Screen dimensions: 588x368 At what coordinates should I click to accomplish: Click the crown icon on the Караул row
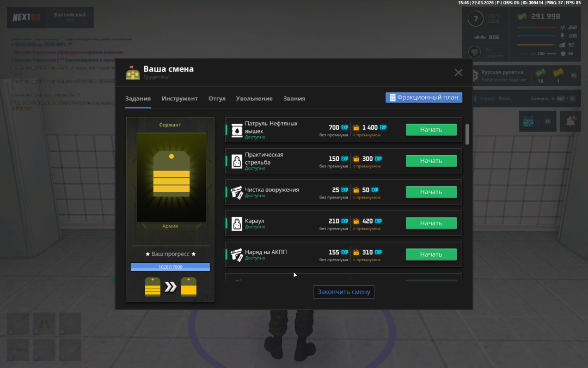[x=356, y=221]
